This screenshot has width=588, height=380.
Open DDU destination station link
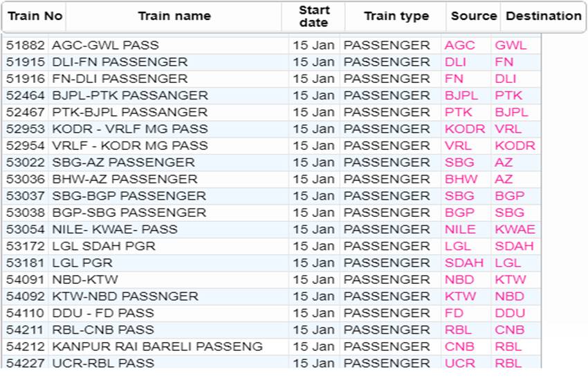(510, 313)
